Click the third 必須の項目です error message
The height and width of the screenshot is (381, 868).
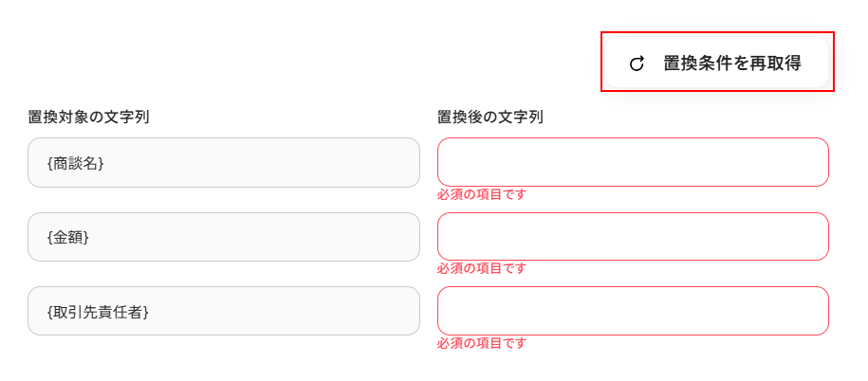481,342
